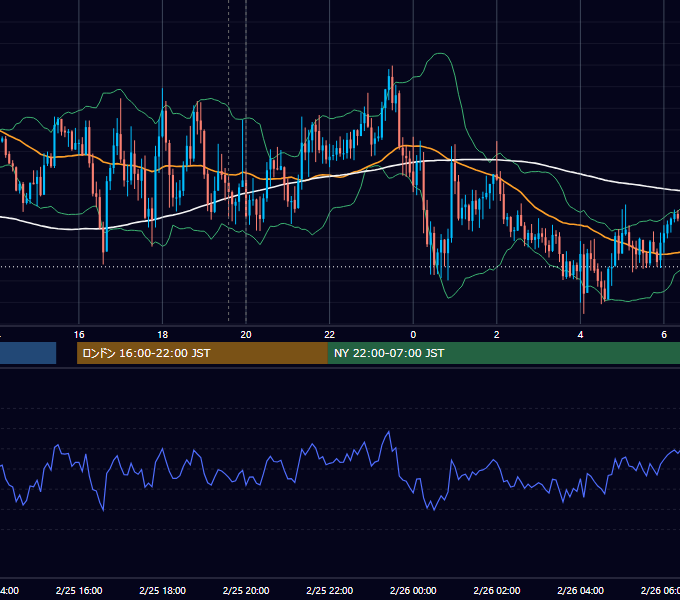This screenshot has height=600, width=680.
Task: Click the blue session bar before London
Action: pyautogui.click(x=28, y=353)
